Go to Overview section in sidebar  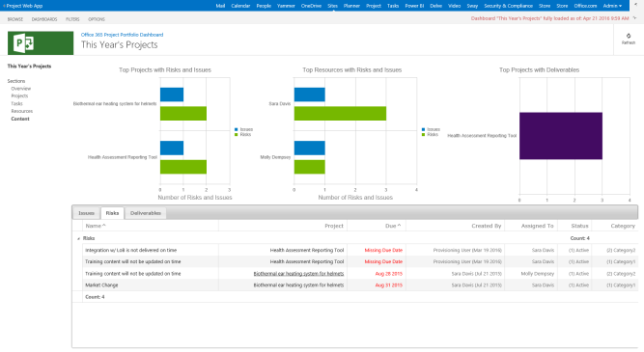[x=21, y=89]
